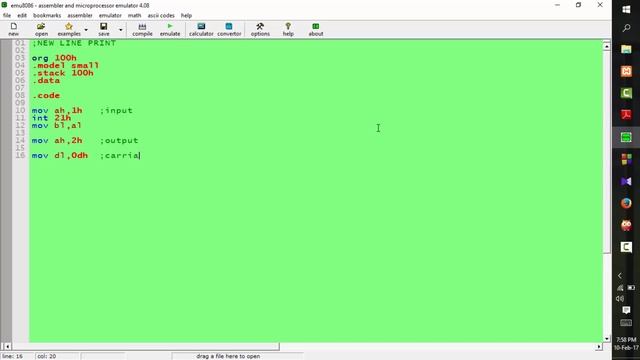Open the assembler menu
This screenshot has width=640, height=360.
pyautogui.click(x=80, y=16)
